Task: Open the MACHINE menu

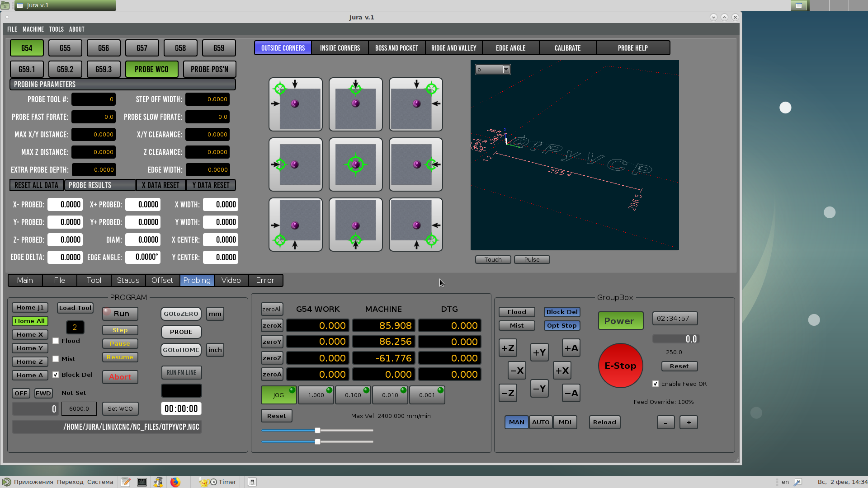Action: point(33,29)
